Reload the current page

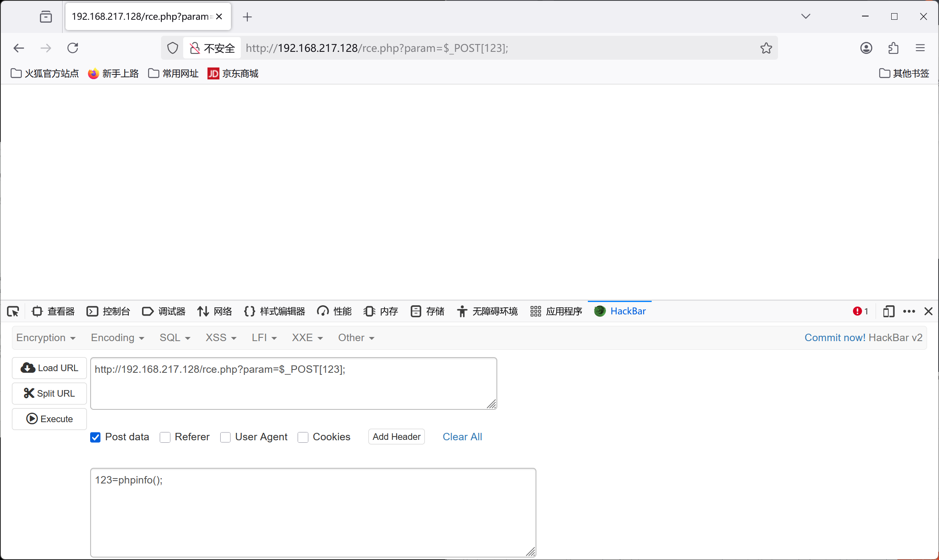point(73,48)
